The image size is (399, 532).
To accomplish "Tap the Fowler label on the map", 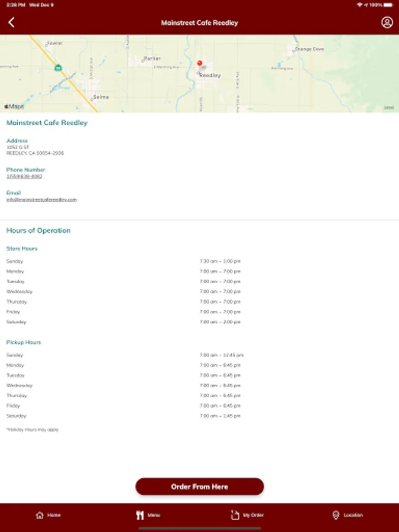I will pyautogui.click(x=54, y=43).
